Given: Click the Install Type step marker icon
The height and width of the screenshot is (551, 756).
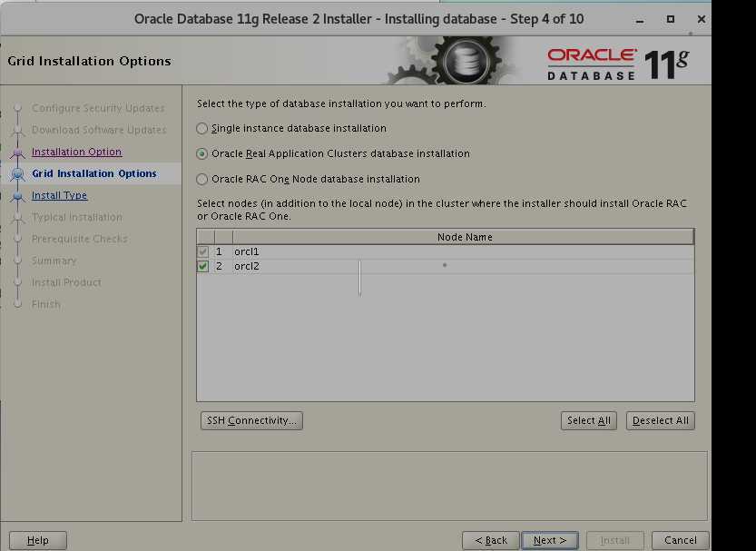Looking at the screenshot, I should tap(18, 196).
